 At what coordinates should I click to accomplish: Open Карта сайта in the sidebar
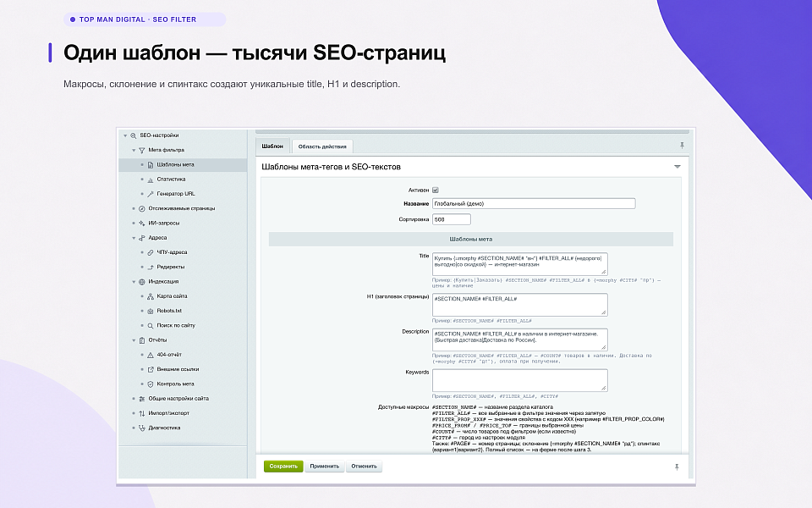172,296
